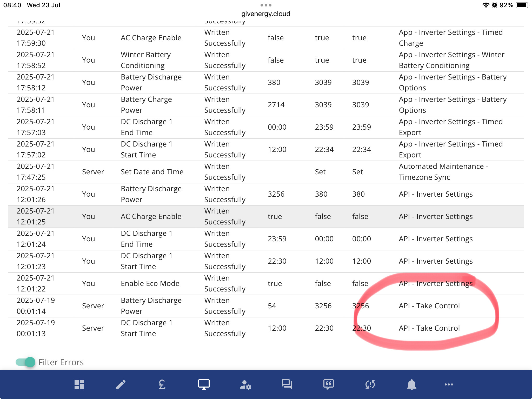Tap the three dots above the address bar
Screen dimensions: 532x399
coord(266,5)
